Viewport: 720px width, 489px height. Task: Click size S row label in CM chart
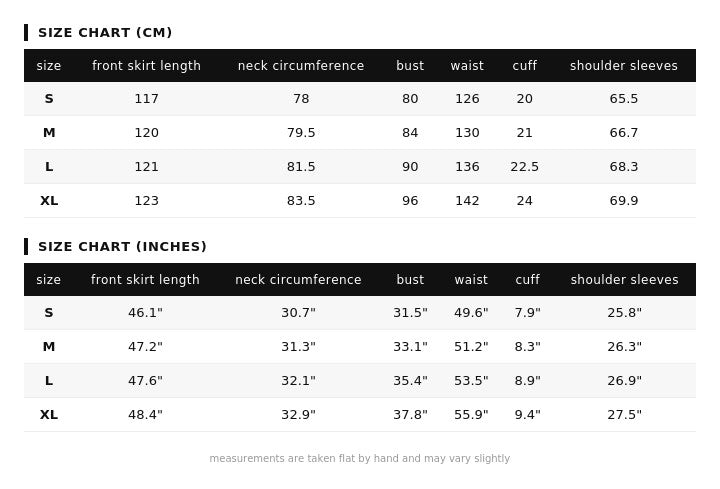(x=49, y=99)
